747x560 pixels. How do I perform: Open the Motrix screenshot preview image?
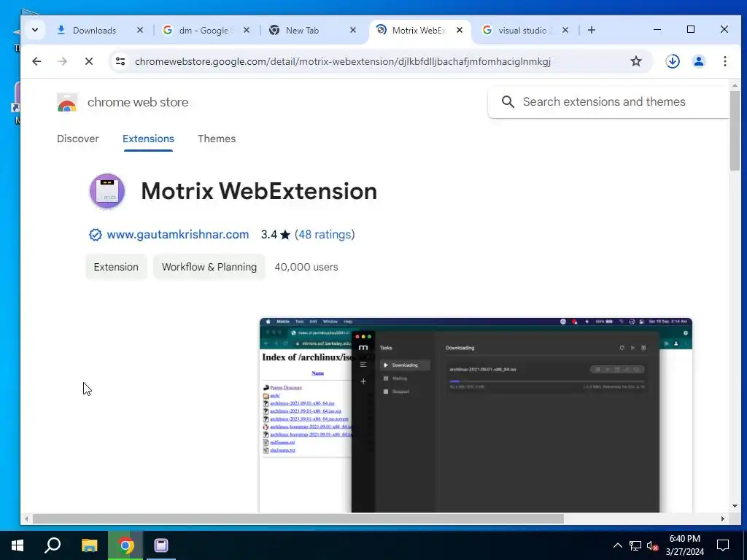476,415
